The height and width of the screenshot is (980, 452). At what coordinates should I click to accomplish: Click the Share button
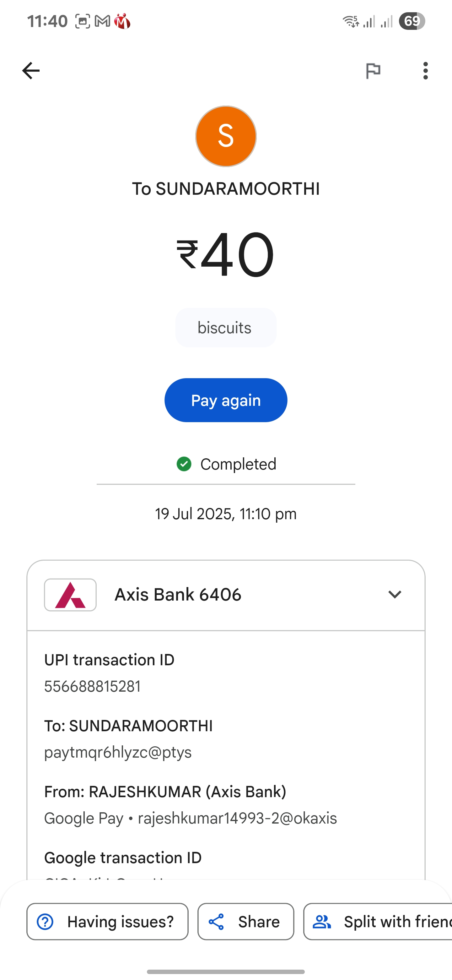tap(246, 922)
